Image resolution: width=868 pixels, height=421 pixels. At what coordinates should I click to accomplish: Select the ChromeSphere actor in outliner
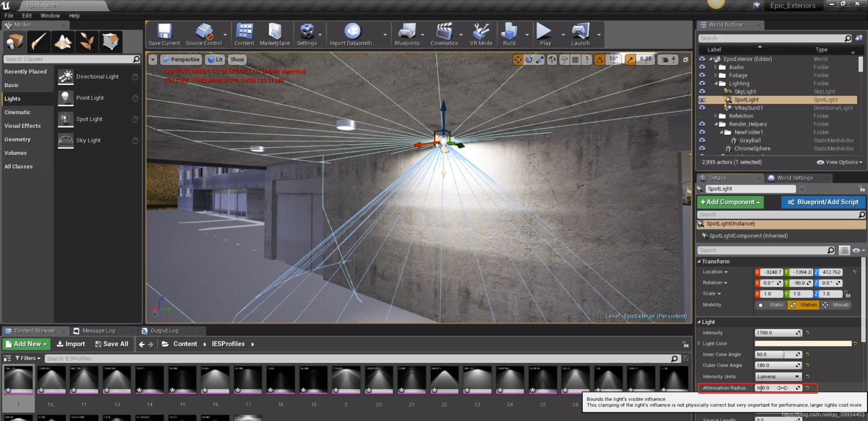[752, 148]
